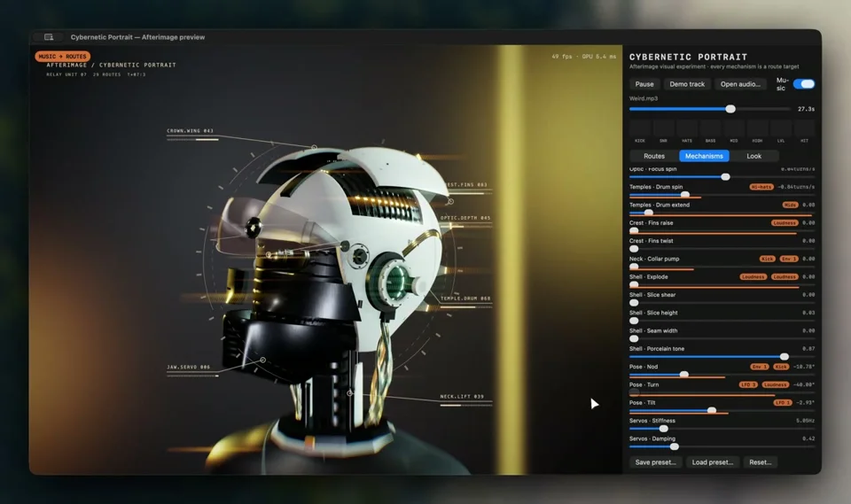This screenshot has height=504, width=851.
Task: Click the 27.3s playback time readout
Action: [806, 109]
